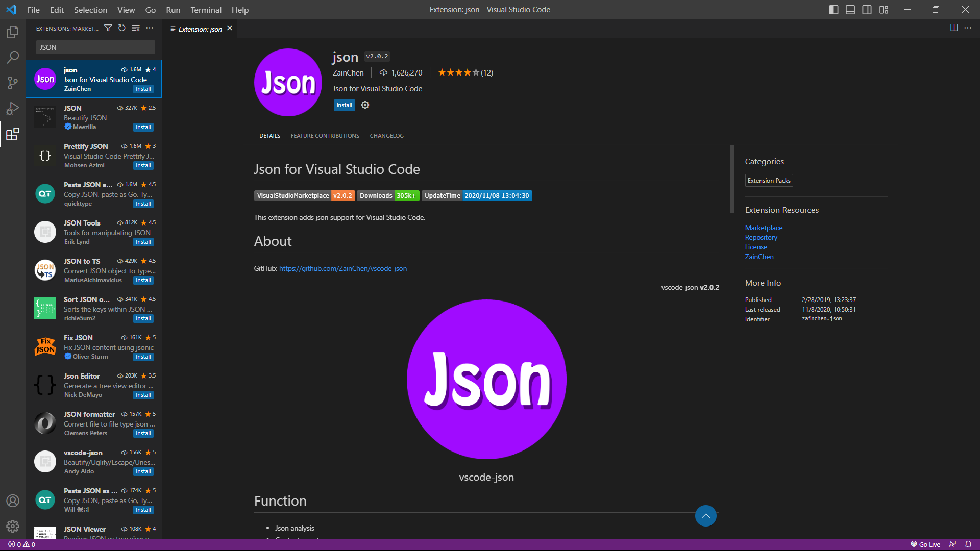This screenshot has width=980, height=551.
Task: Install Fix JSON by Oliver Sturm
Action: click(x=143, y=357)
